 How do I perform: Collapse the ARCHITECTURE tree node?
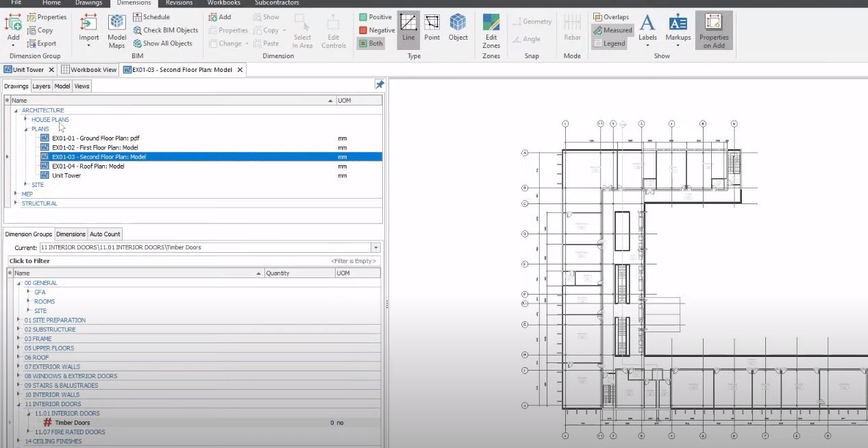coord(16,110)
